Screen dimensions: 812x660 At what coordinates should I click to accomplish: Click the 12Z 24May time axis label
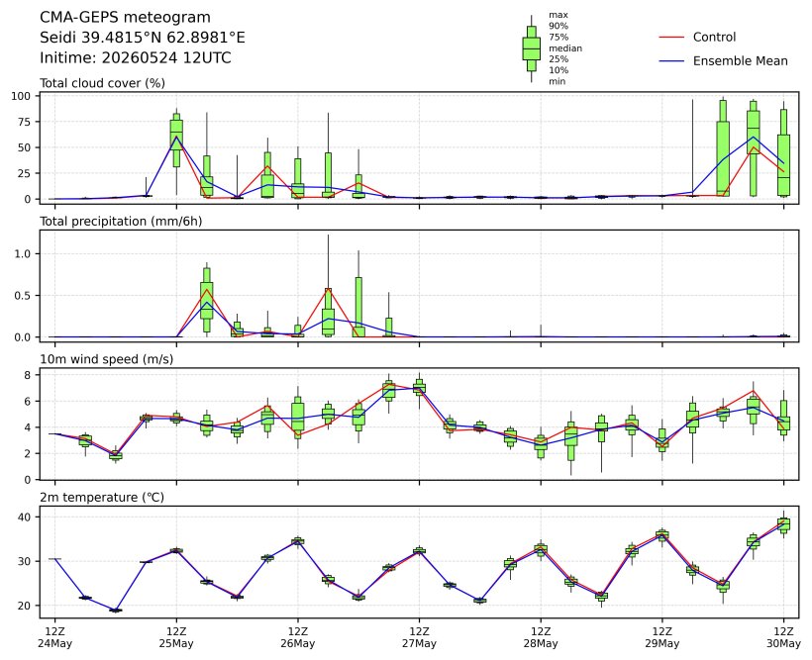[x=54, y=638]
